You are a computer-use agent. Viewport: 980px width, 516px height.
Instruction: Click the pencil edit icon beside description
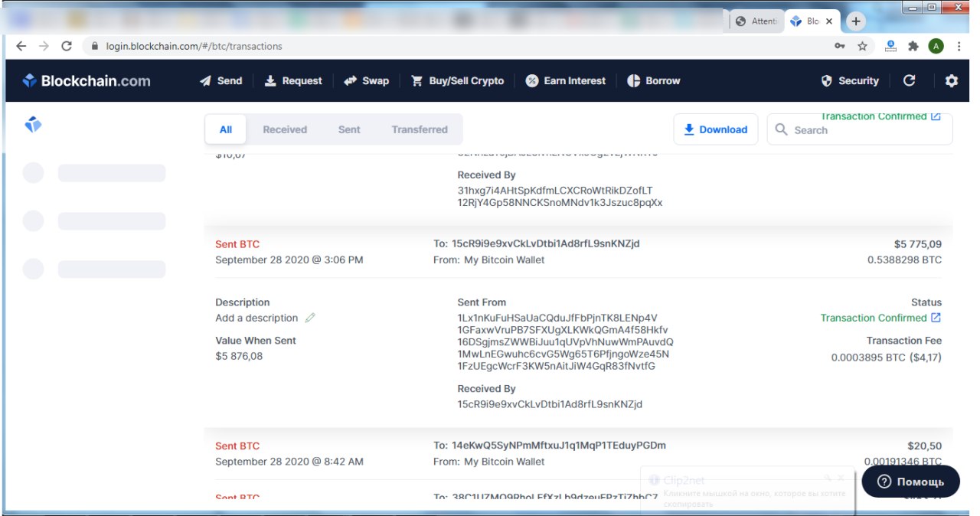(310, 318)
